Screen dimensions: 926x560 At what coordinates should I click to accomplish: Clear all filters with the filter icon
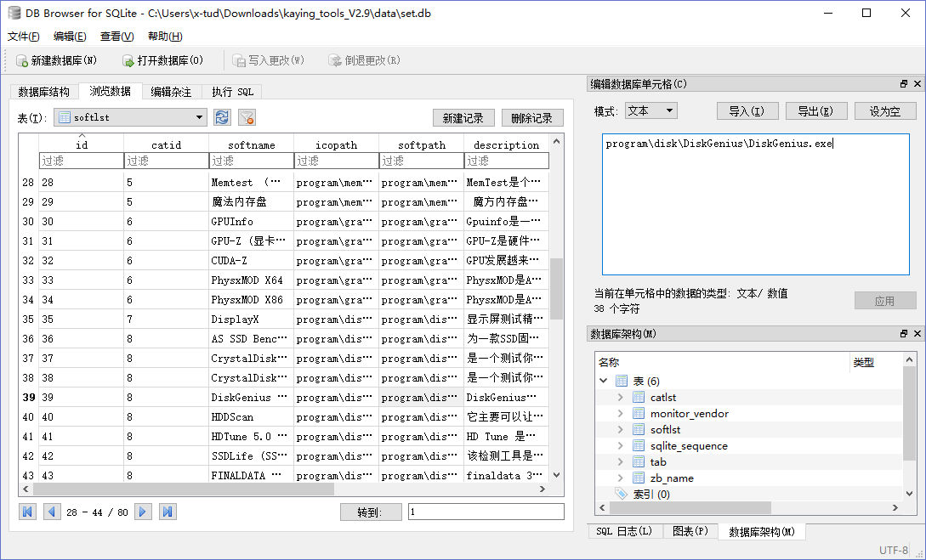(x=247, y=117)
